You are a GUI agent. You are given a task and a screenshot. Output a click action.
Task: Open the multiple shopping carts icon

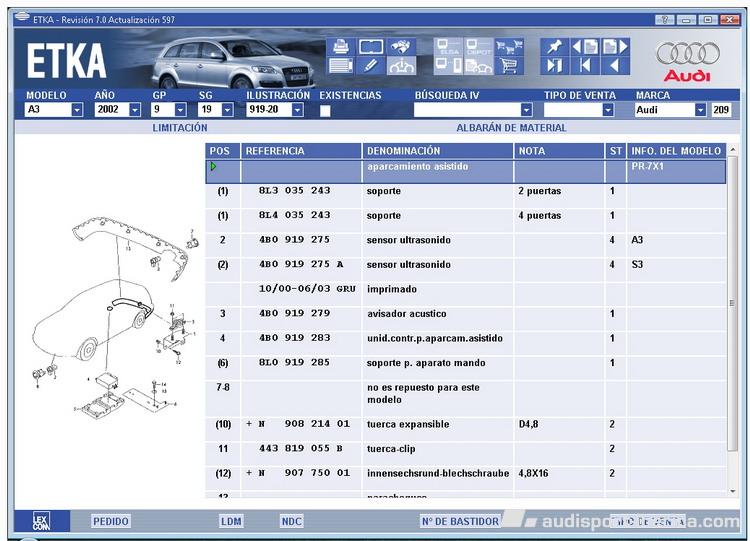point(509,47)
